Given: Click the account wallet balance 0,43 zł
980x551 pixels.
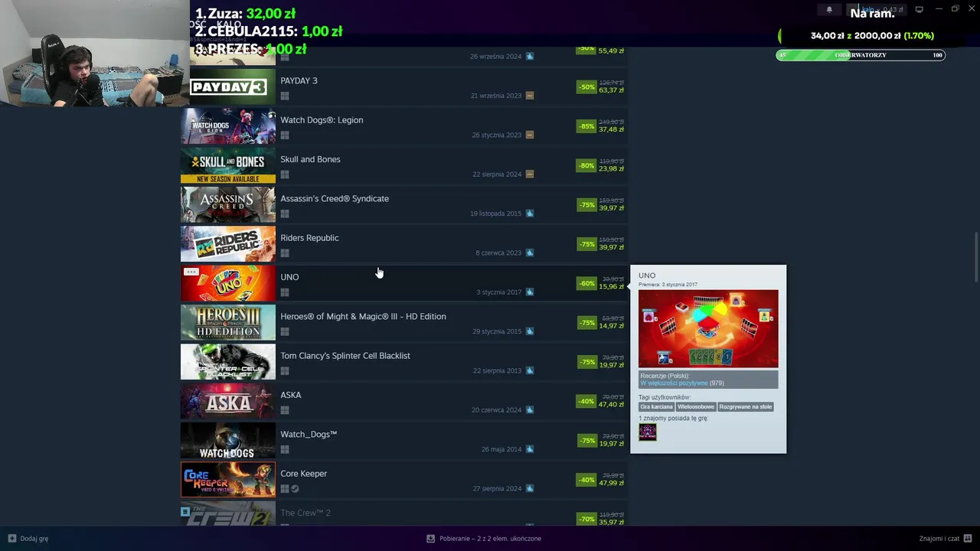Looking at the screenshot, I should click(x=894, y=10).
